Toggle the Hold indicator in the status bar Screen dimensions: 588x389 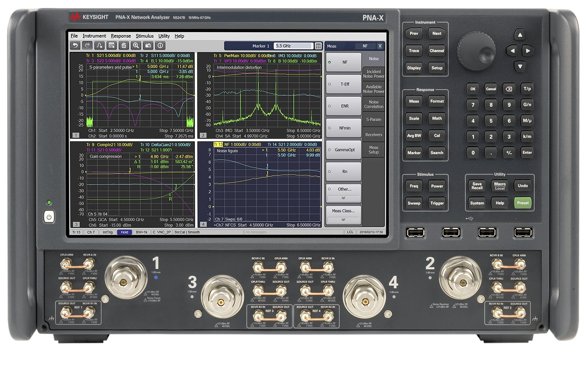[x=125, y=232]
